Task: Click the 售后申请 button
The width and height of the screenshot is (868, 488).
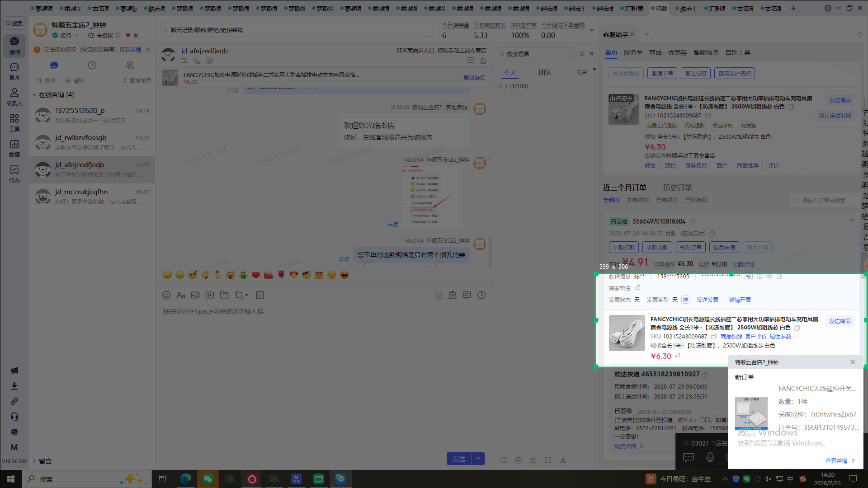Action: click(x=724, y=247)
